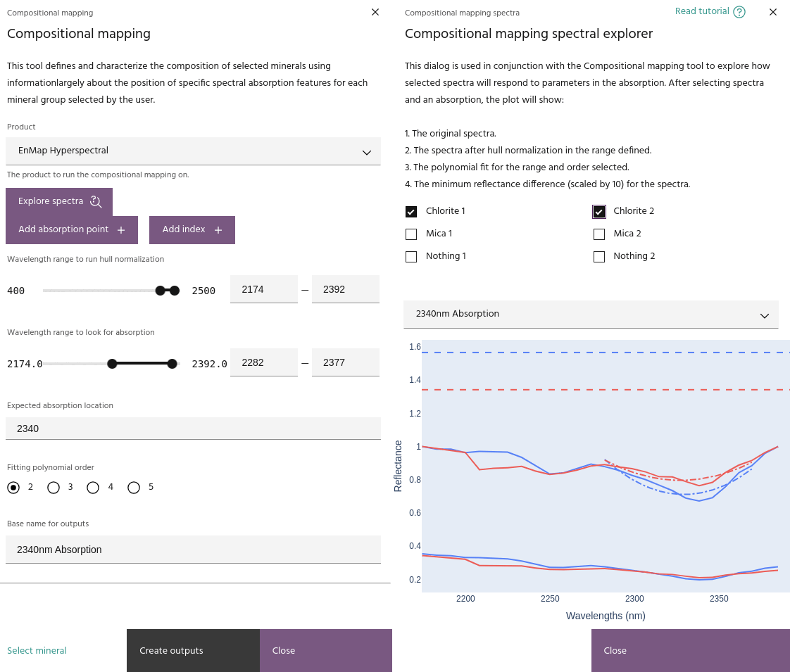Click the Expected absorption location field
This screenshot has height=672, width=790.
(x=193, y=429)
